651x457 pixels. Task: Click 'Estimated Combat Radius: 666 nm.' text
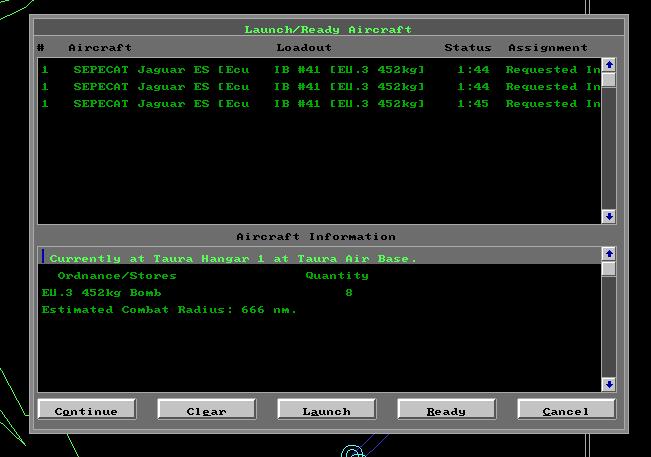click(169, 310)
